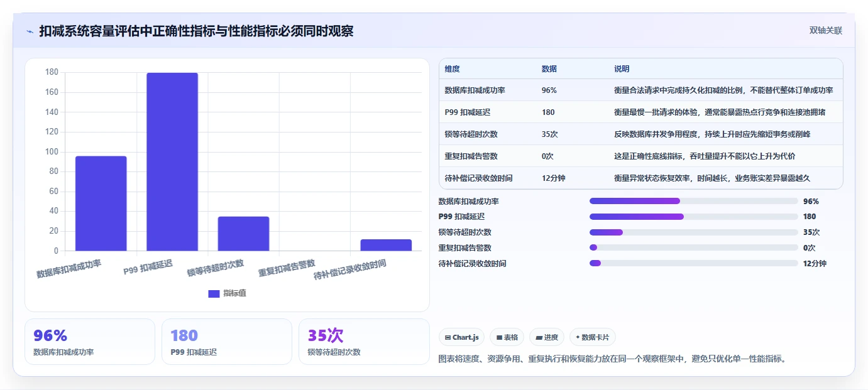Select the 锁等待超时次数 table row cell
The width and height of the screenshot is (868, 390).
(471, 134)
